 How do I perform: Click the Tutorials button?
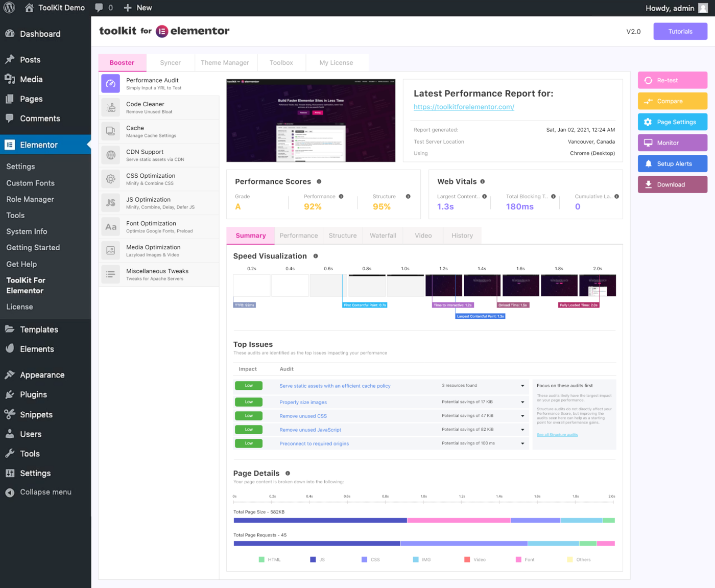click(x=680, y=31)
